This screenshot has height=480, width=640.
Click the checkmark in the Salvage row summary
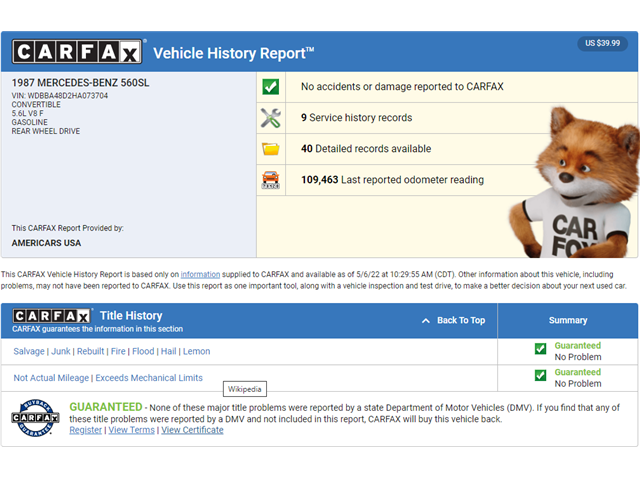(x=540, y=349)
